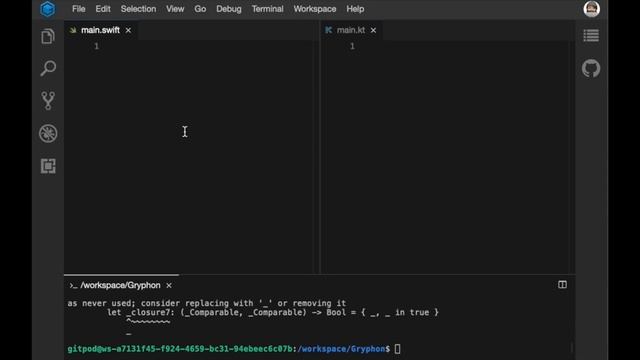Close the main.kt tab

click(373, 30)
